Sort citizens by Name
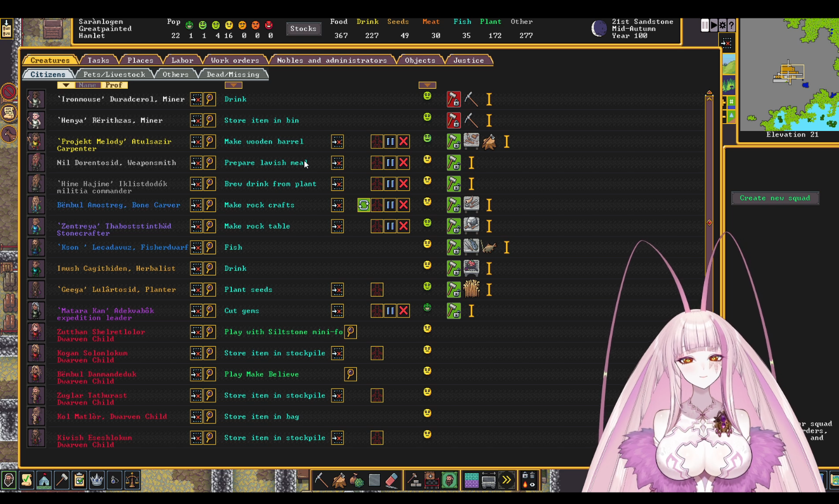This screenshot has width=839, height=504. pyautogui.click(x=87, y=85)
